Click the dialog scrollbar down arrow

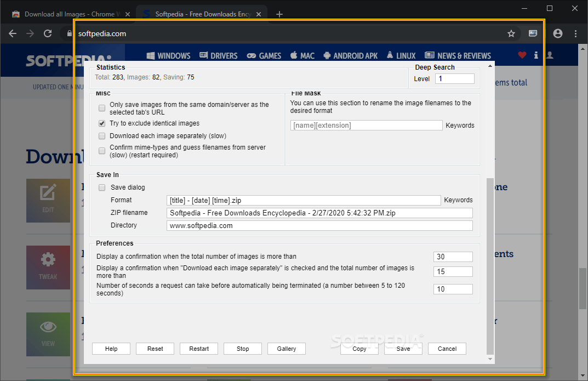pyautogui.click(x=490, y=359)
